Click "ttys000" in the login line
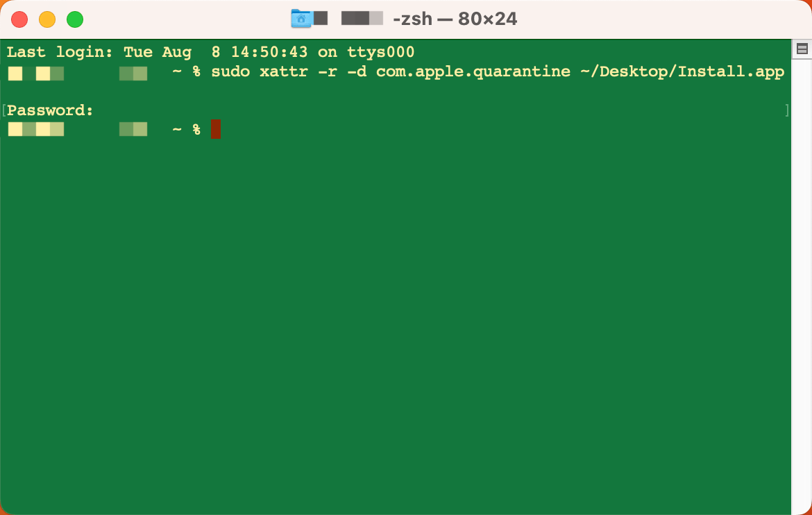812x515 pixels. click(x=380, y=52)
